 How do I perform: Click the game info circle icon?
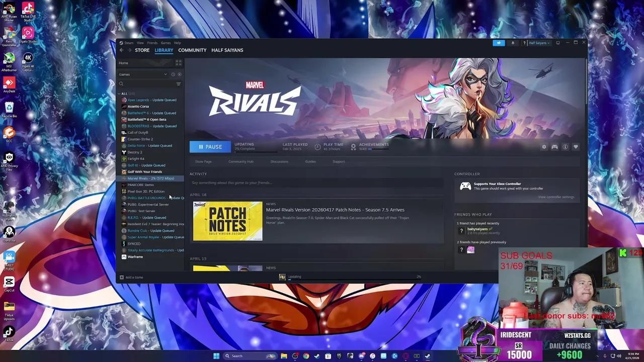coord(565,147)
